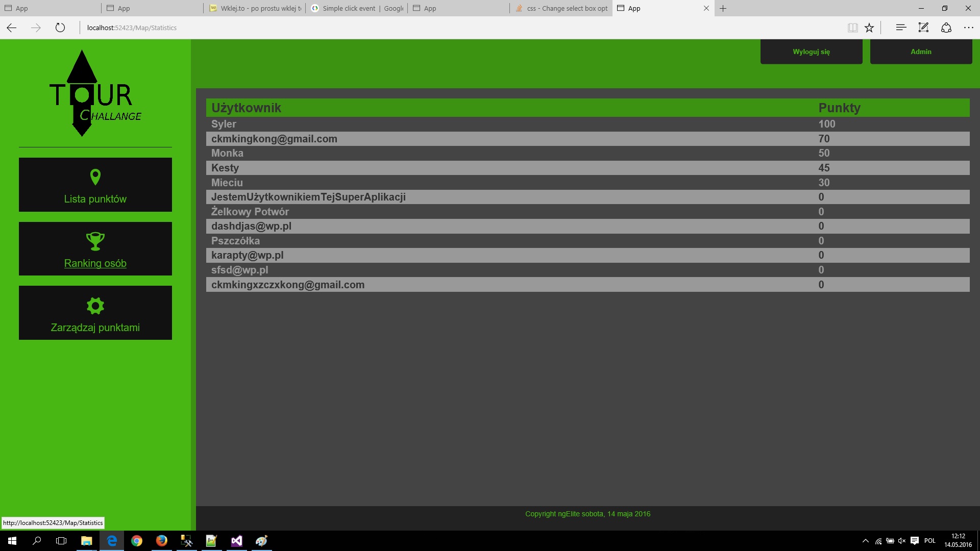The image size is (980, 551).
Task: Open a new browser tab
Action: (723, 8)
